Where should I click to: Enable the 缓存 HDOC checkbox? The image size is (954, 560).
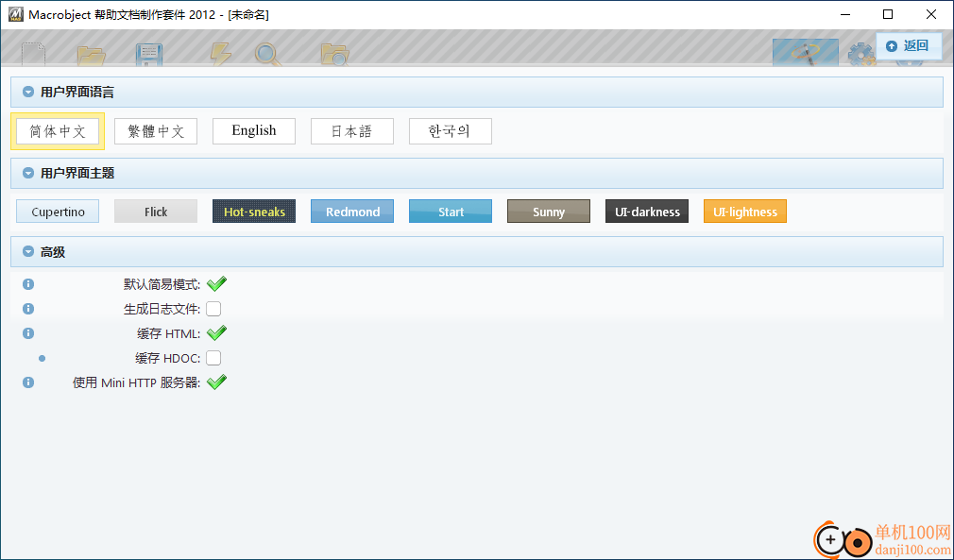[x=213, y=358]
